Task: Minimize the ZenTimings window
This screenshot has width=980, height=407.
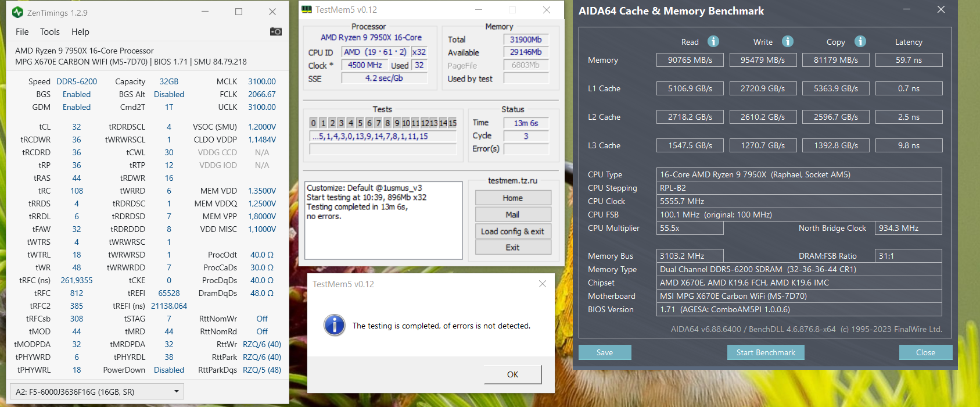Action: coord(205,12)
